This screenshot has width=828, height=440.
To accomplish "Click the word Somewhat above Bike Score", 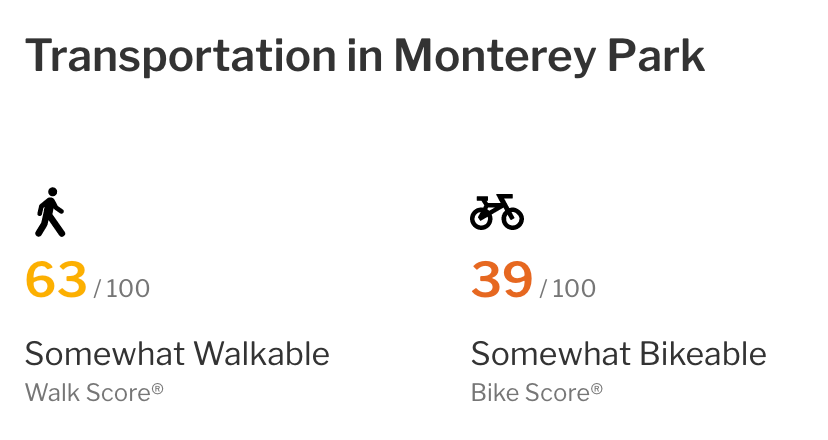I will point(551,353).
